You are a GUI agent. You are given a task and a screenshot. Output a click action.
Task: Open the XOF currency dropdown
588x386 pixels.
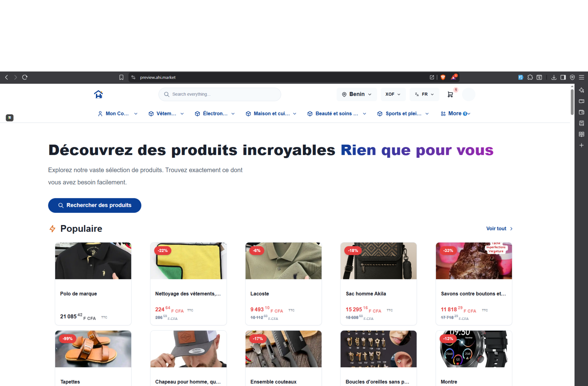[x=393, y=94]
